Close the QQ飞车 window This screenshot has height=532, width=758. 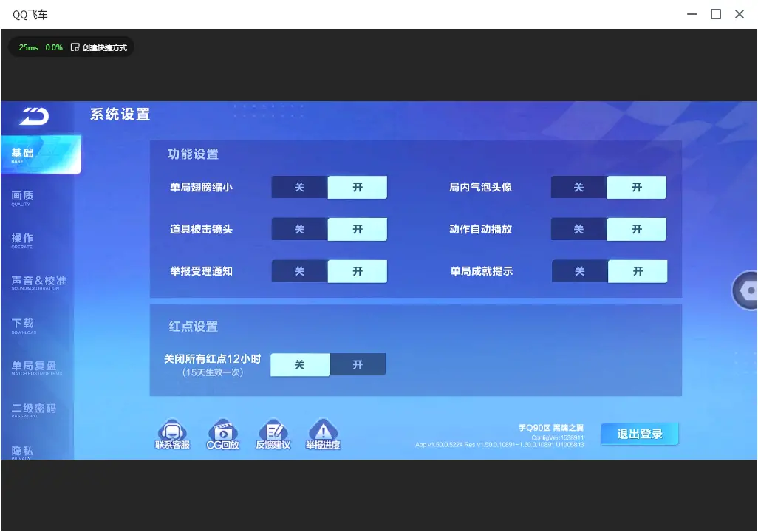tap(740, 14)
